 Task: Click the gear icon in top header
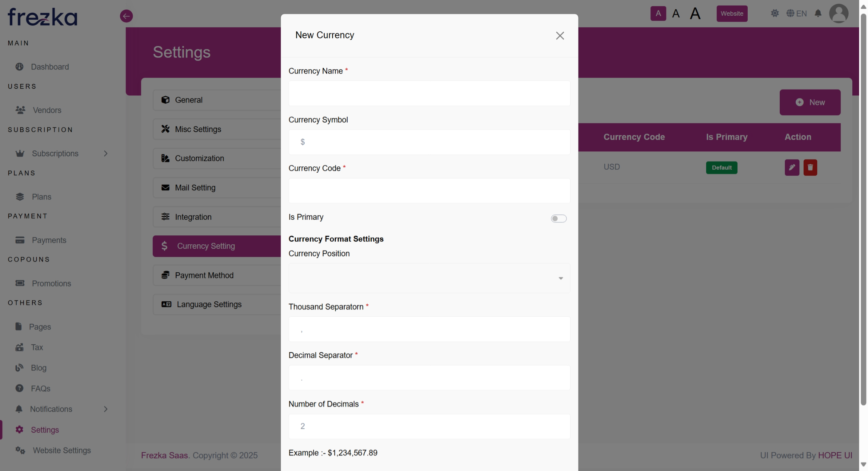pyautogui.click(x=774, y=13)
